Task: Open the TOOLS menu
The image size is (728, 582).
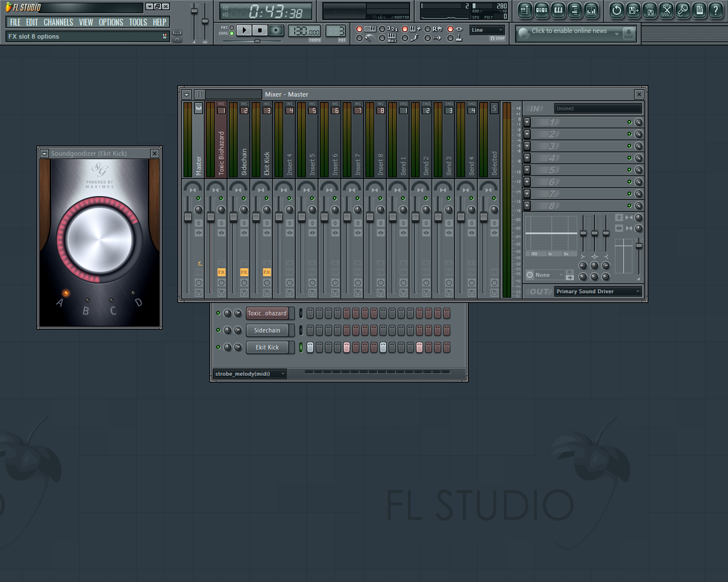Action: [x=138, y=22]
